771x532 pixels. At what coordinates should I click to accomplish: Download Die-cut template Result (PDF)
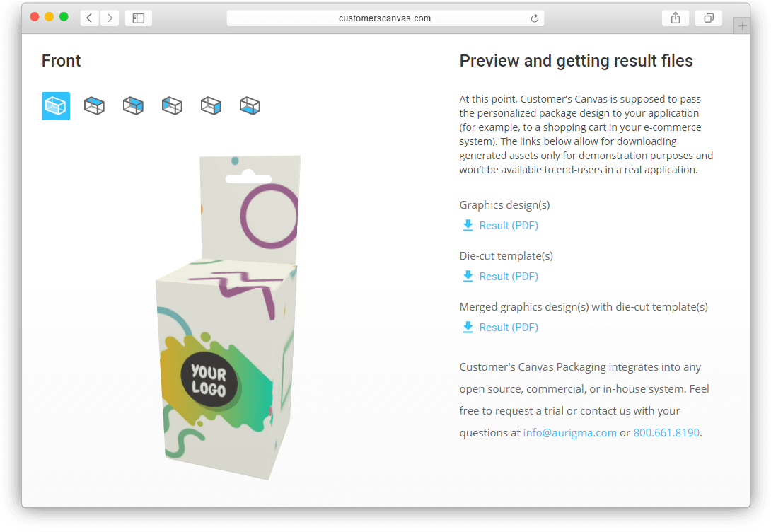(x=501, y=277)
